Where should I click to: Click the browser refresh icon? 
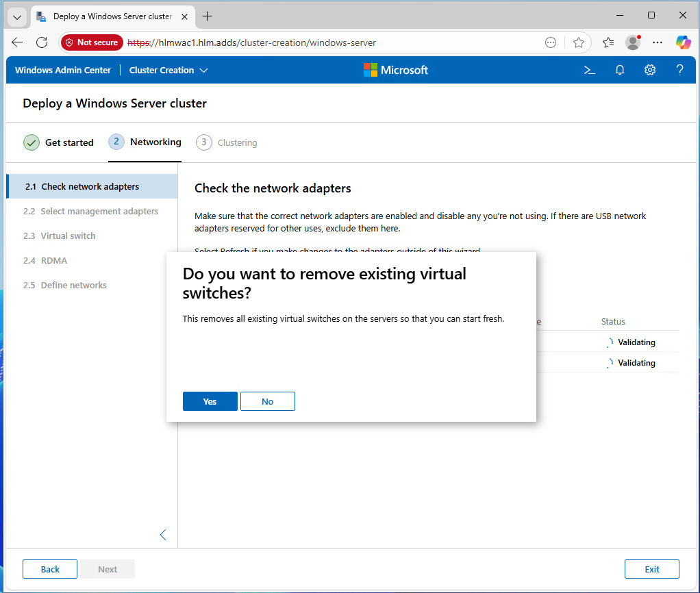pos(42,42)
